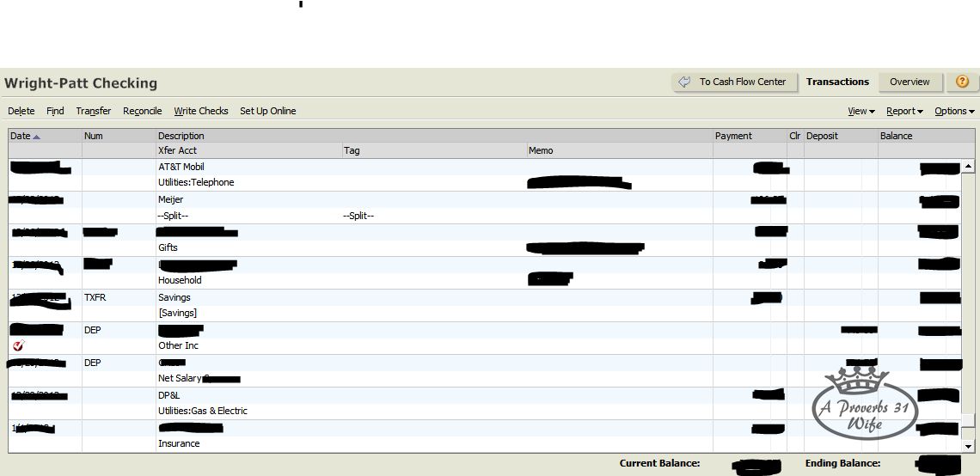Click DEP num on Other Inc row
Screen dimensions: 980x476
93,330
